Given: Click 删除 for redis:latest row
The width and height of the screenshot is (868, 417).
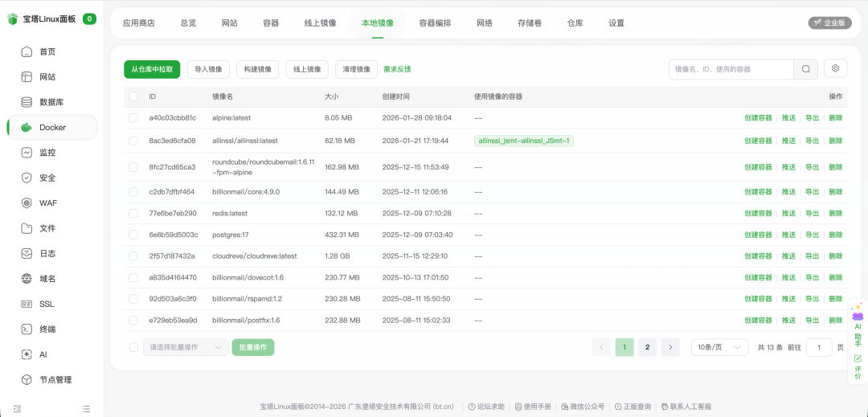Looking at the screenshot, I should point(835,213).
